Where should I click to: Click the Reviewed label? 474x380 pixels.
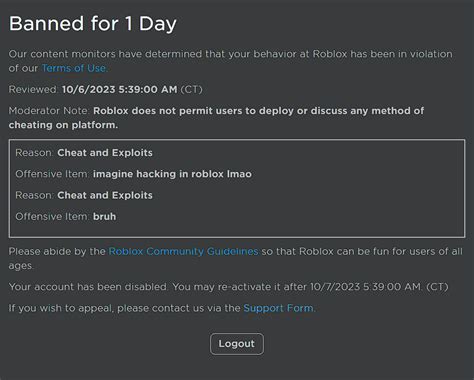point(34,89)
